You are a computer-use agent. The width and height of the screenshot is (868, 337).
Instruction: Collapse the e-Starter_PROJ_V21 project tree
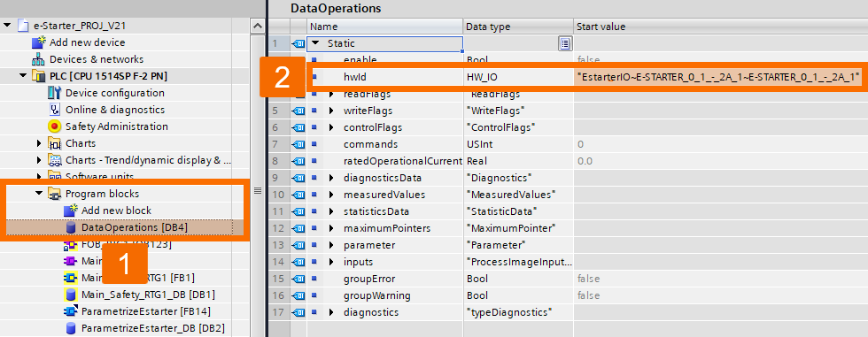pos(7,26)
